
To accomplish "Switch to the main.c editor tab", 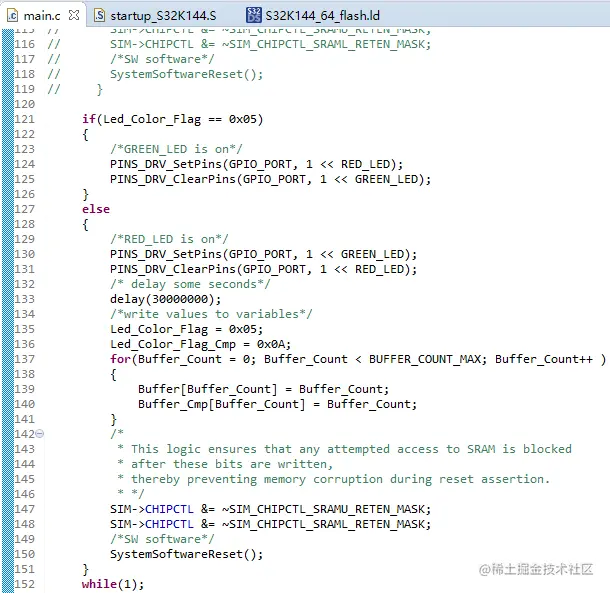I will pyautogui.click(x=42, y=16).
